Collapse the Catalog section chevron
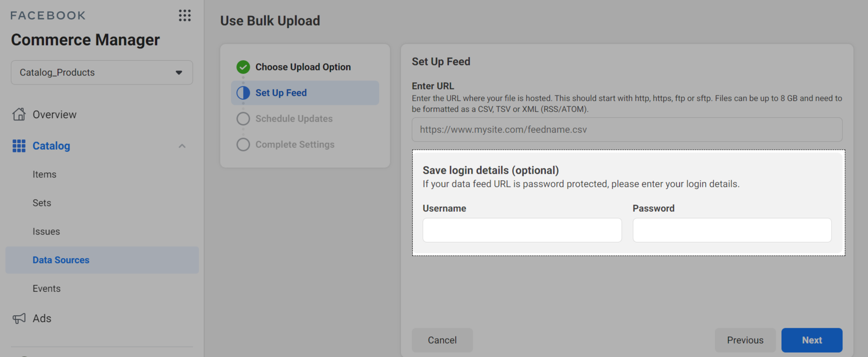The image size is (868, 357). [x=182, y=146]
